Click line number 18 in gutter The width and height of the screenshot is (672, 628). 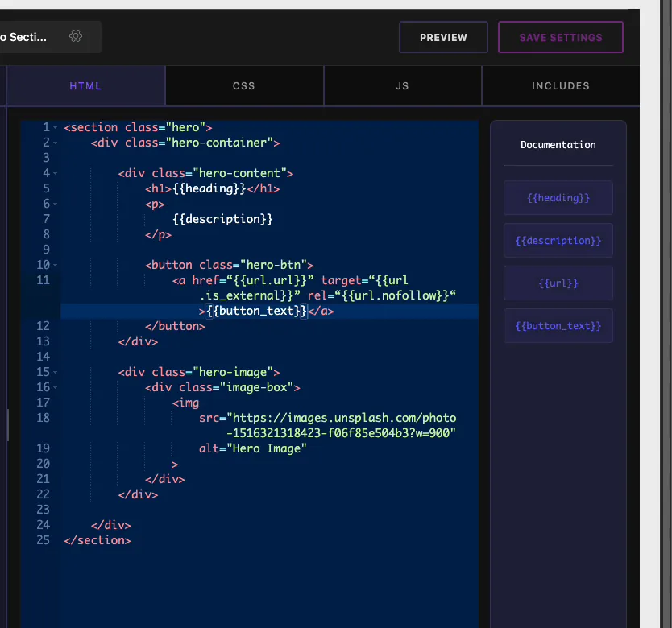click(x=43, y=418)
